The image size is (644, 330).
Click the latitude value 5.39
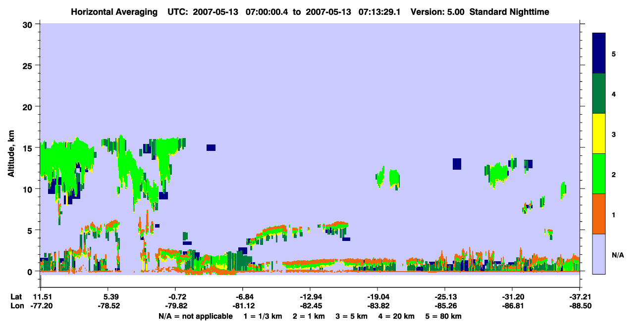108,297
